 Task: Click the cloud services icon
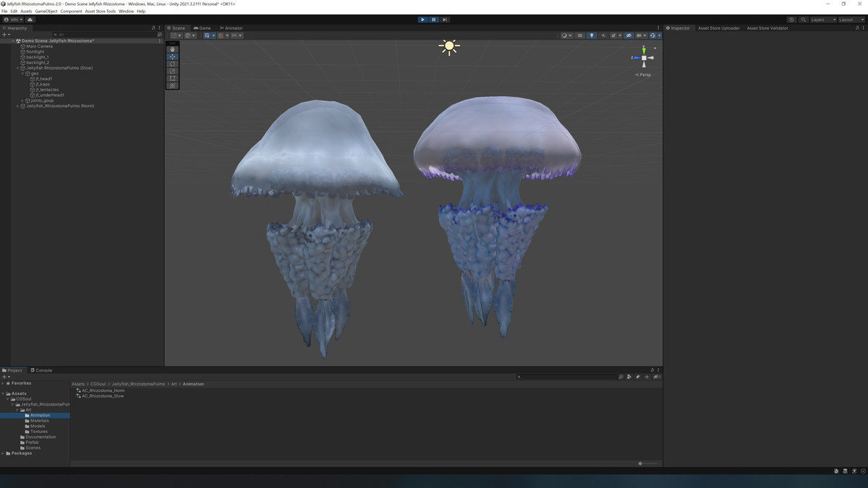pos(30,20)
